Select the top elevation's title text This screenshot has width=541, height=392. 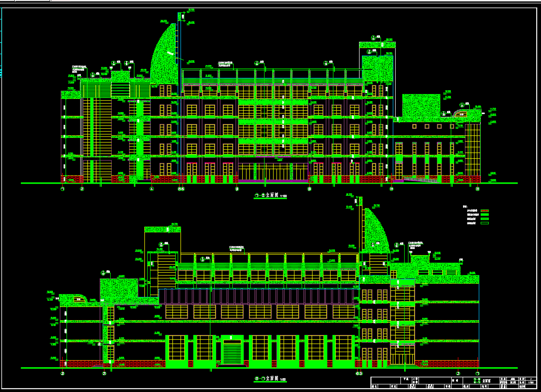(x=269, y=195)
